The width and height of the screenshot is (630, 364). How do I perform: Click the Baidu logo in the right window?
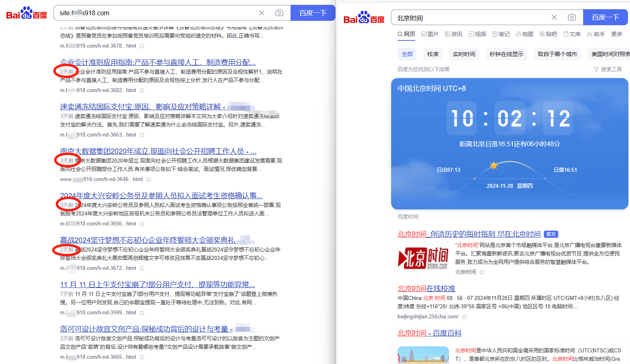(x=364, y=18)
